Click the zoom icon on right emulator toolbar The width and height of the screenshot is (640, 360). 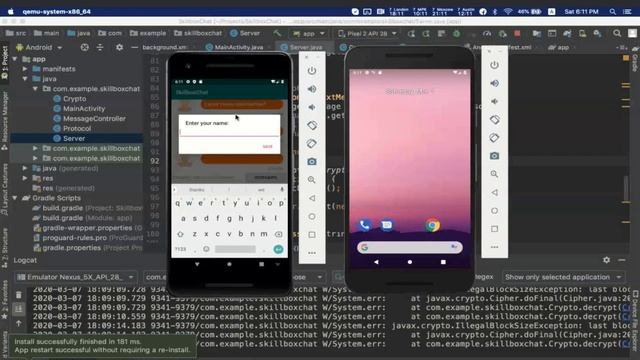pos(494,174)
